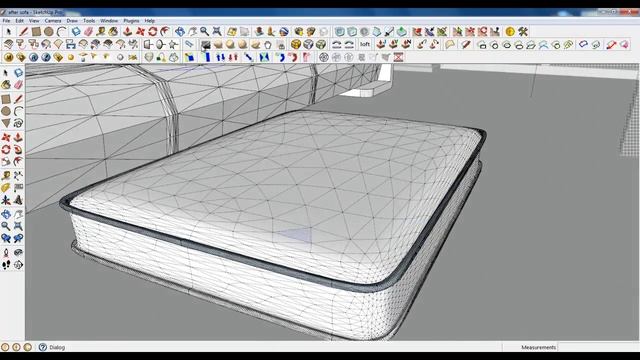Select the Protractor tool

pos(6,188)
